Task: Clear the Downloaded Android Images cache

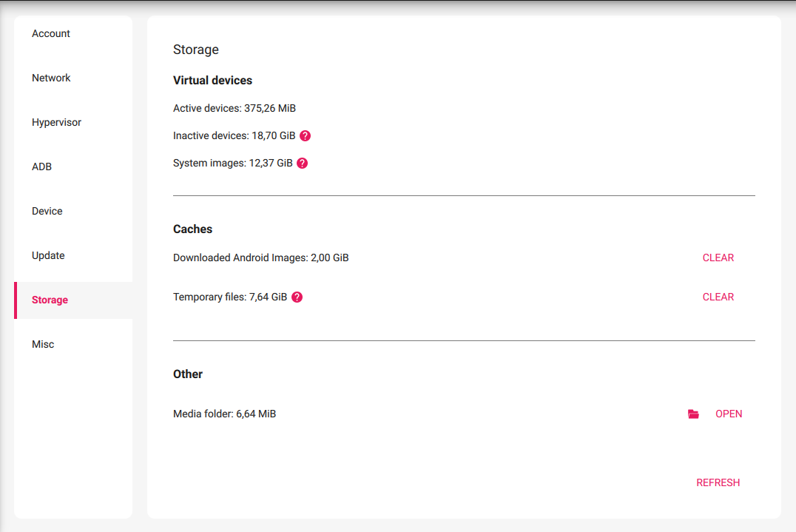Action: [718, 257]
